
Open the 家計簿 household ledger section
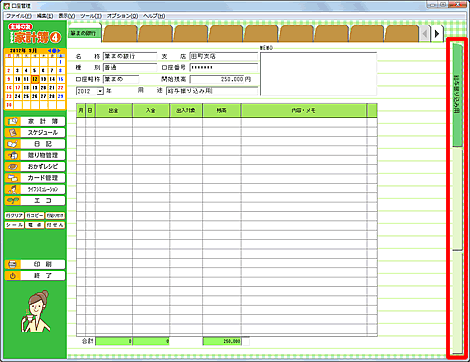tap(35, 121)
